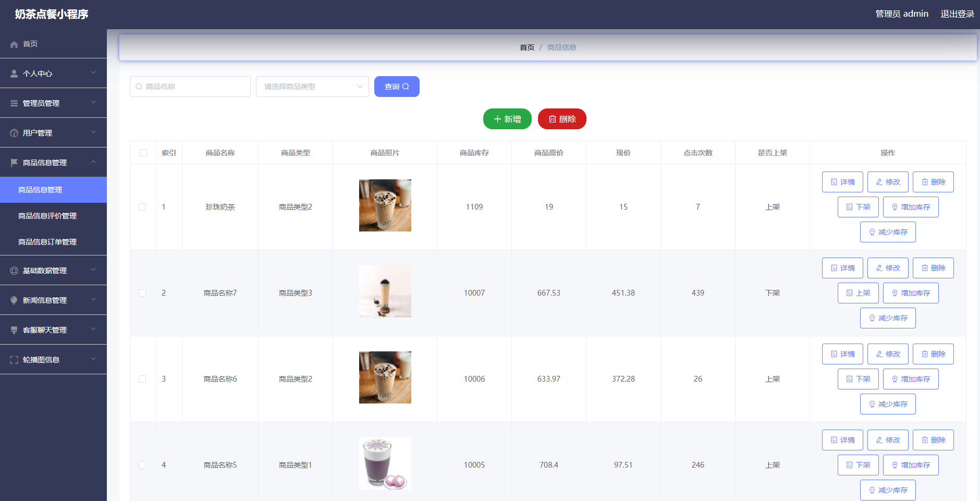Screen dimensions: 980x501
Task: Select the chat icon beside 客服聊天管理
Action: click(x=14, y=329)
